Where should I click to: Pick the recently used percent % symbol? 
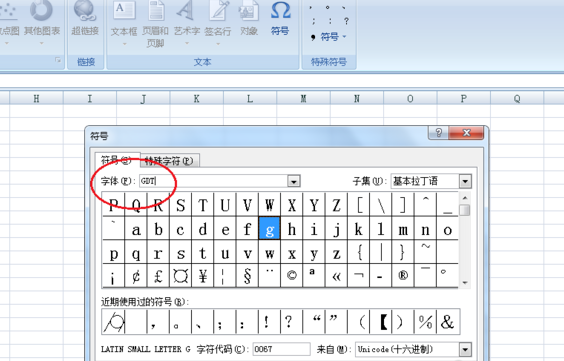click(x=425, y=321)
